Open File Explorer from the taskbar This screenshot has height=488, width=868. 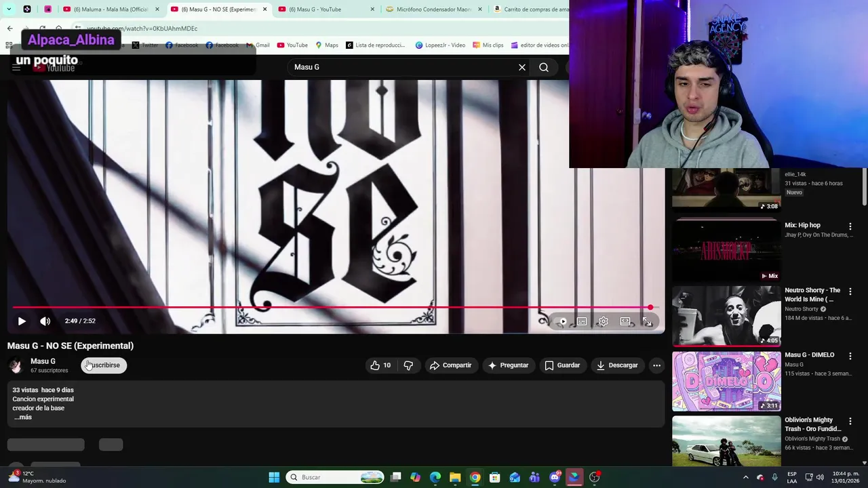click(x=455, y=477)
